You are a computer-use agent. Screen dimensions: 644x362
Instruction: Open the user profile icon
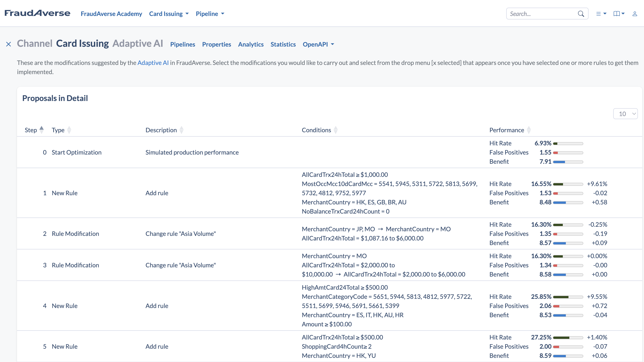click(x=635, y=14)
